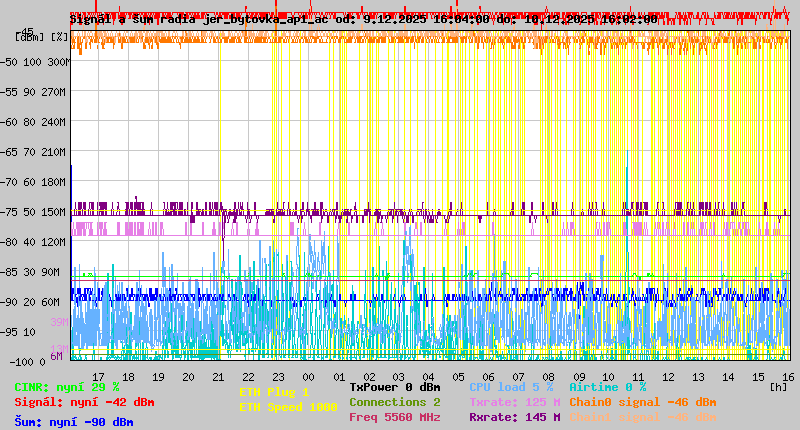
Task: Click the -75 dBm y-axis label
Action: coord(31,212)
